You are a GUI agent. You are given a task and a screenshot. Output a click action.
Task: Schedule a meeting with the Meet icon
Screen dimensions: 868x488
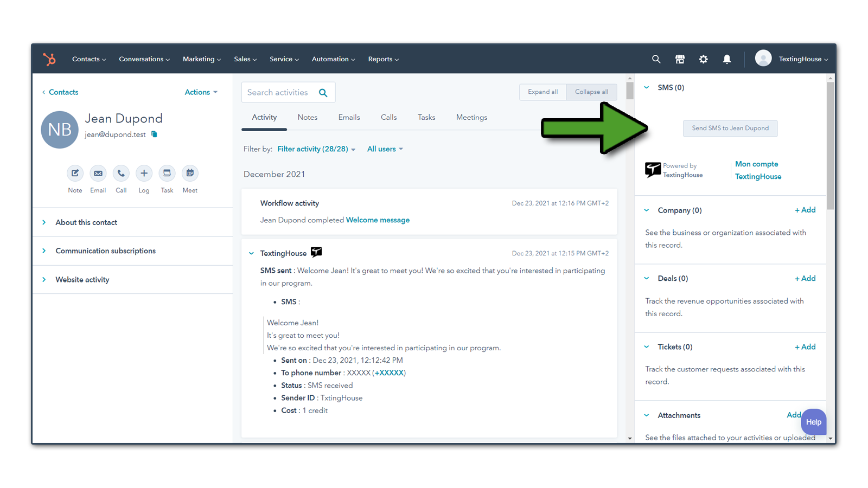pyautogui.click(x=189, y=172)
